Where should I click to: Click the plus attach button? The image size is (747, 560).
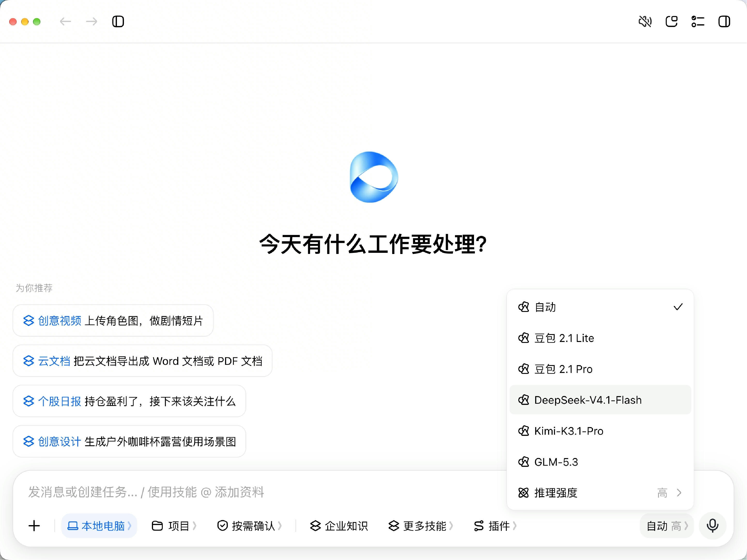click(x=34, y=526)
